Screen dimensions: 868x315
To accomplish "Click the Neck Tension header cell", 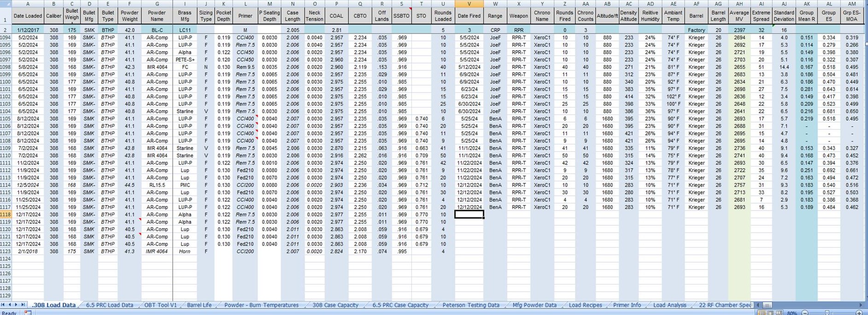I will [314, 16].
